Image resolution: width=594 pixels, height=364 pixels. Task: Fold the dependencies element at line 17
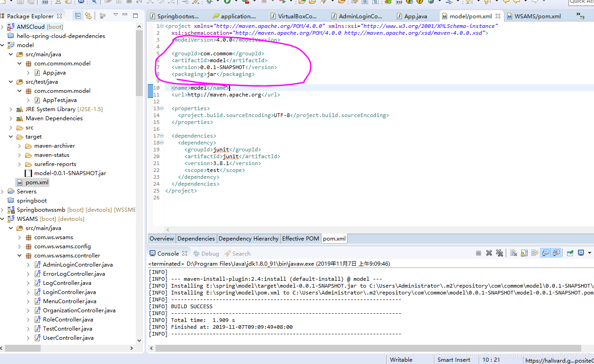click(162, 136)
